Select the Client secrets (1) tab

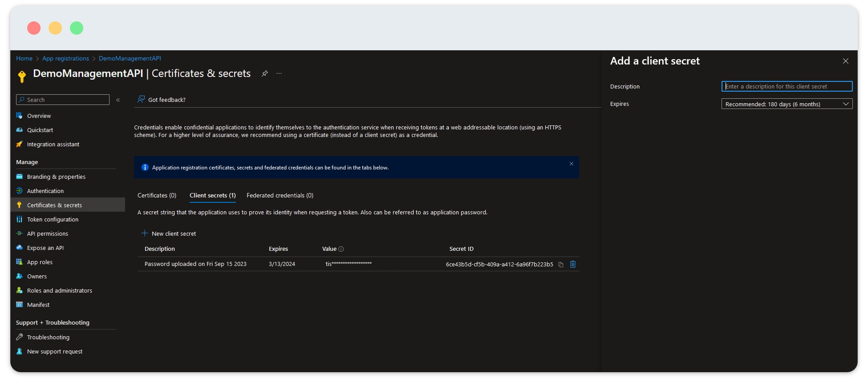[213, 195]
